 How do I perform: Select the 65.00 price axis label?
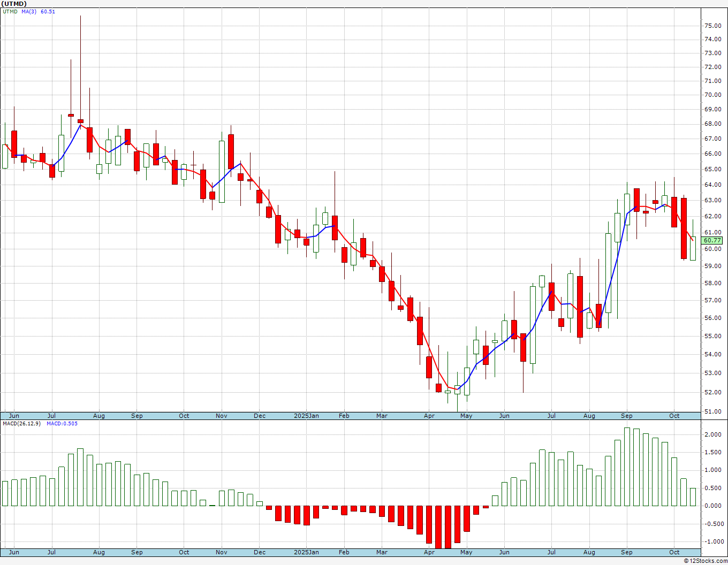pyautogui.click(x=712, y=170)
